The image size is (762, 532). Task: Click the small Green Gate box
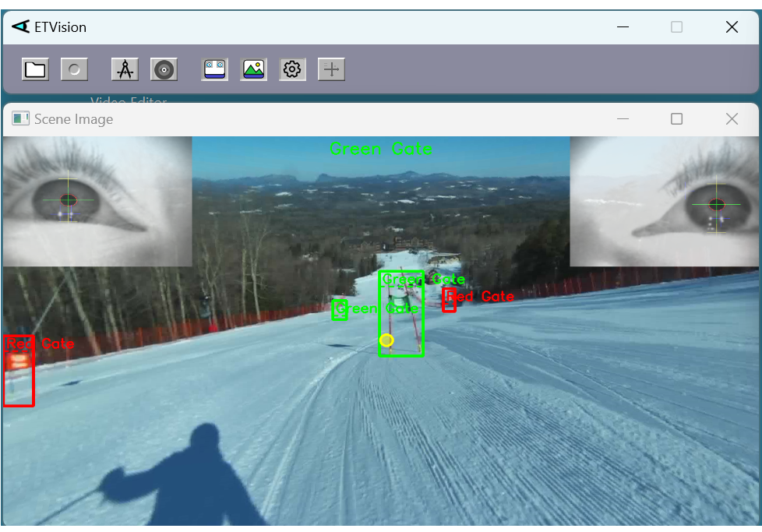pos(339,309)
